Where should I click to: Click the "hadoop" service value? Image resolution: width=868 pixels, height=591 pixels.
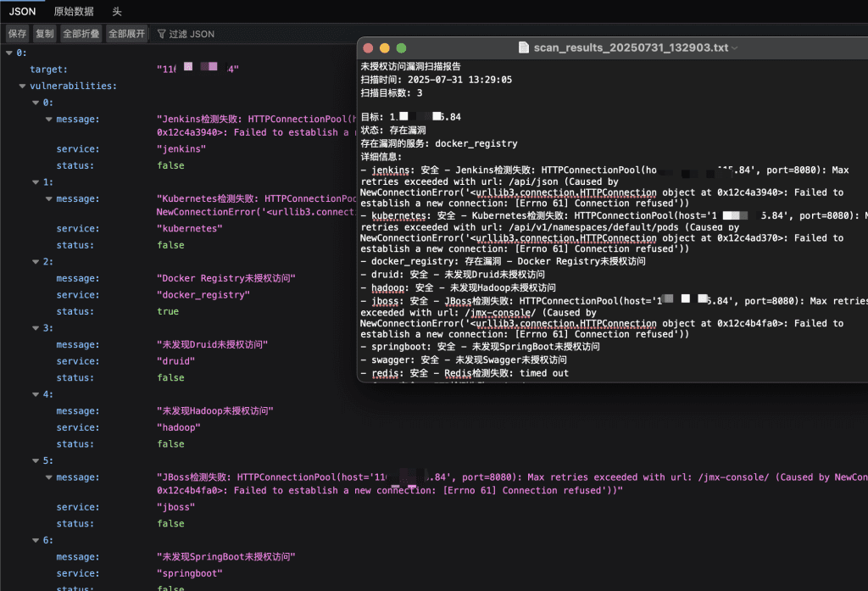pyautogui.click(x=179, y=427)
